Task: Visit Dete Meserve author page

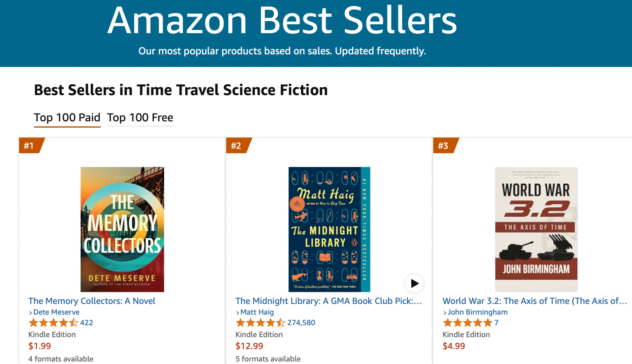Action: (56, 312)
